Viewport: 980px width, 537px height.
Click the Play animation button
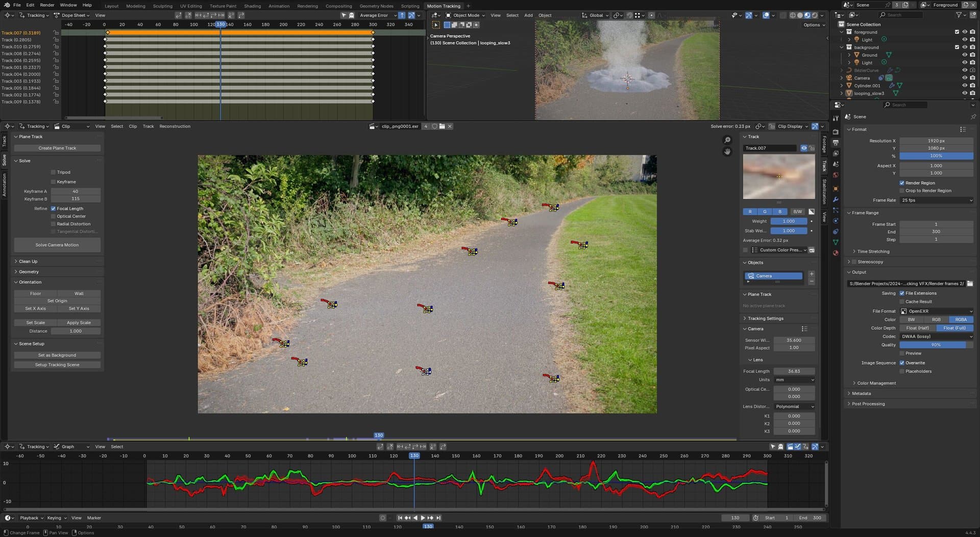click(x=422, y=518)
